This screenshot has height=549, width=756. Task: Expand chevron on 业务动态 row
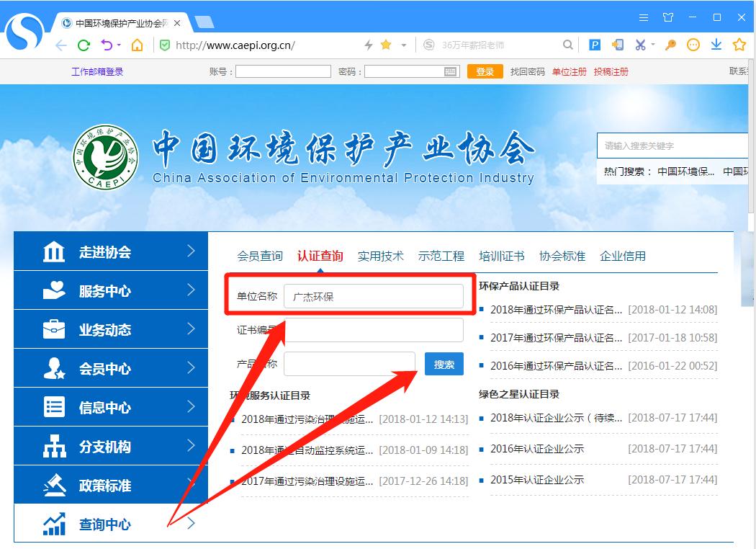coord(191,329)
